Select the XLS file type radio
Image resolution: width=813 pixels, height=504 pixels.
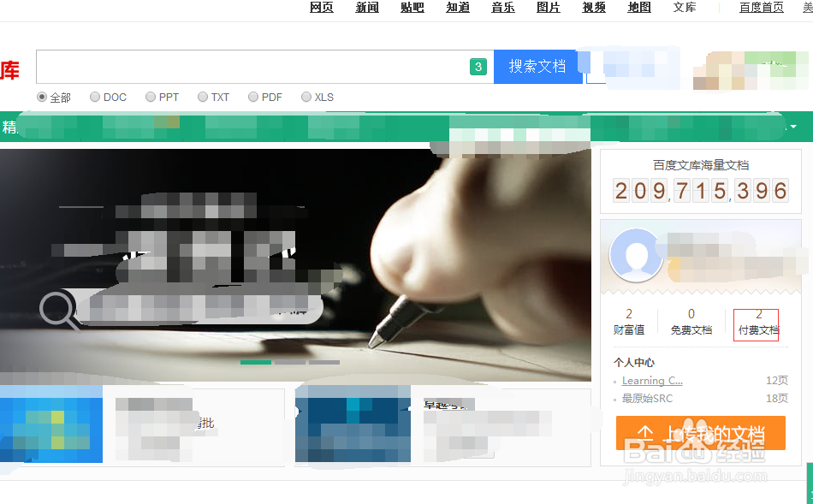click(x=306, y=97)
